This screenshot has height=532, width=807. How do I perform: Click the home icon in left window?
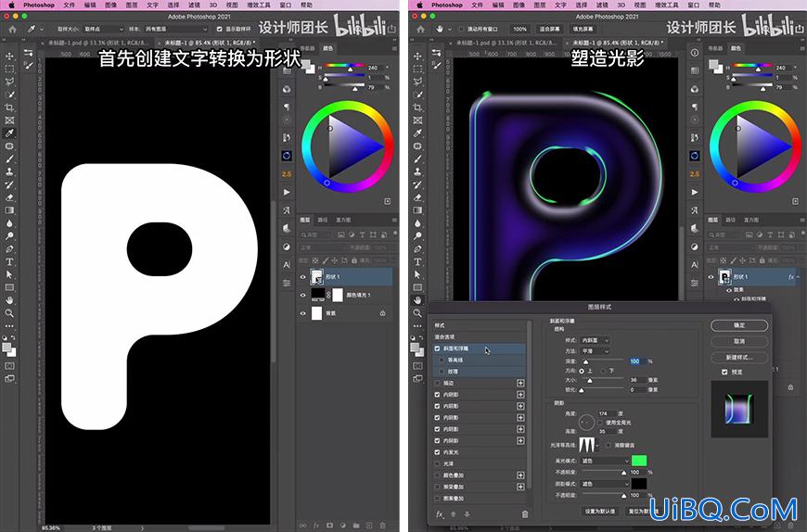click(12, 30)
